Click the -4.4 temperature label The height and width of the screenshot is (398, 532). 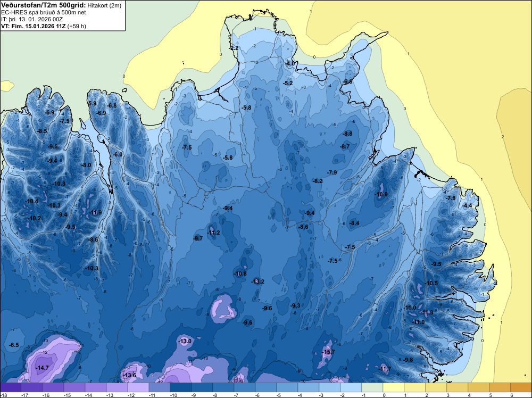coord(467,205)
